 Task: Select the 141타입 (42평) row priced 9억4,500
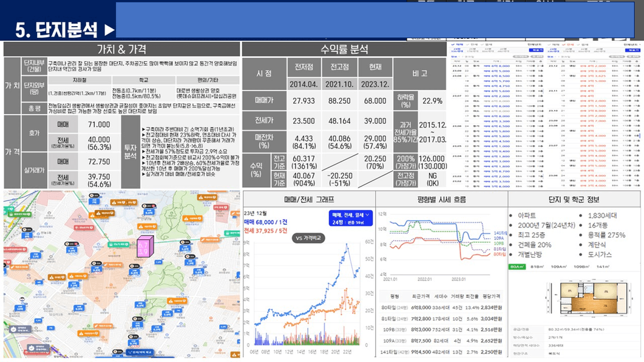pos(441,352)
